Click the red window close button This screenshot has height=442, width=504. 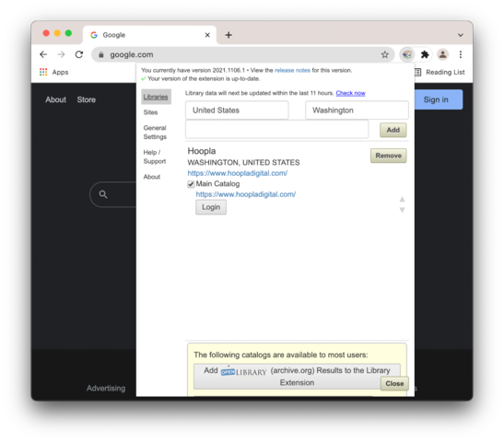click(x=46, y=33)
